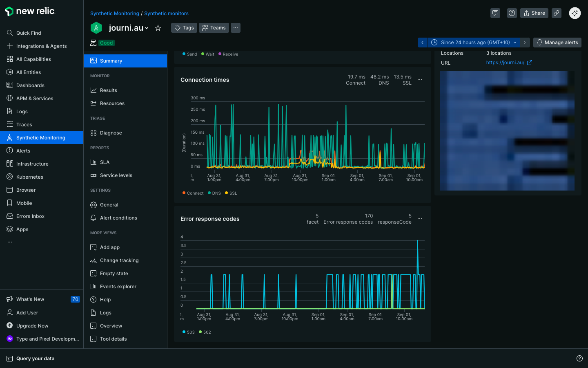The height and width of the screenshot is (368, 588).
Task: Click help icon in bottom bar
Action: coord(579,359)
